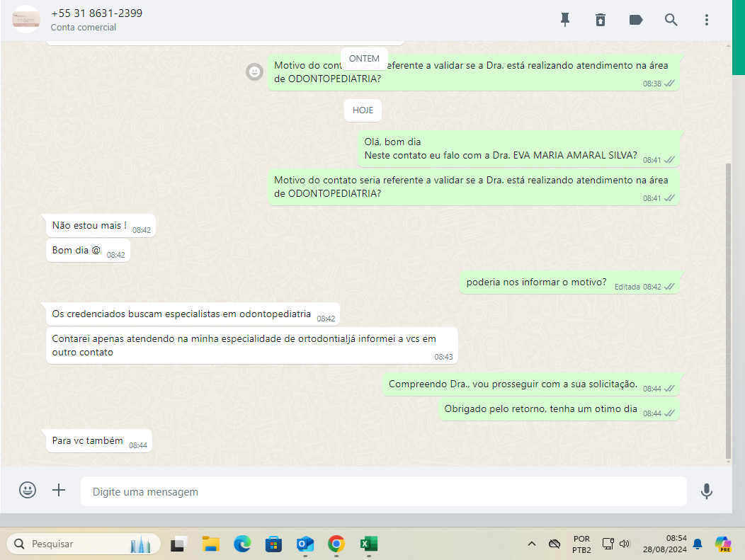Search messages with the magnifier icon

tap(671, 20)
